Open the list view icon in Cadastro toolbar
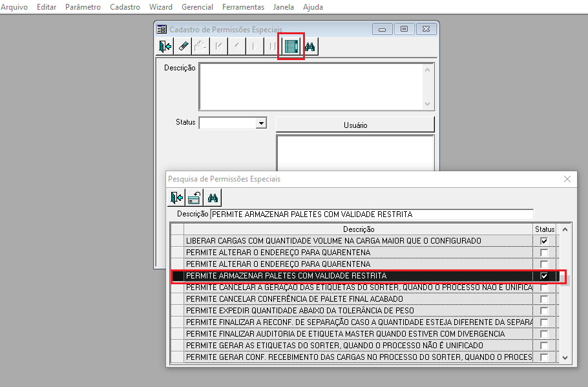This screenshot has height=387, width=588. coord(291,47)
